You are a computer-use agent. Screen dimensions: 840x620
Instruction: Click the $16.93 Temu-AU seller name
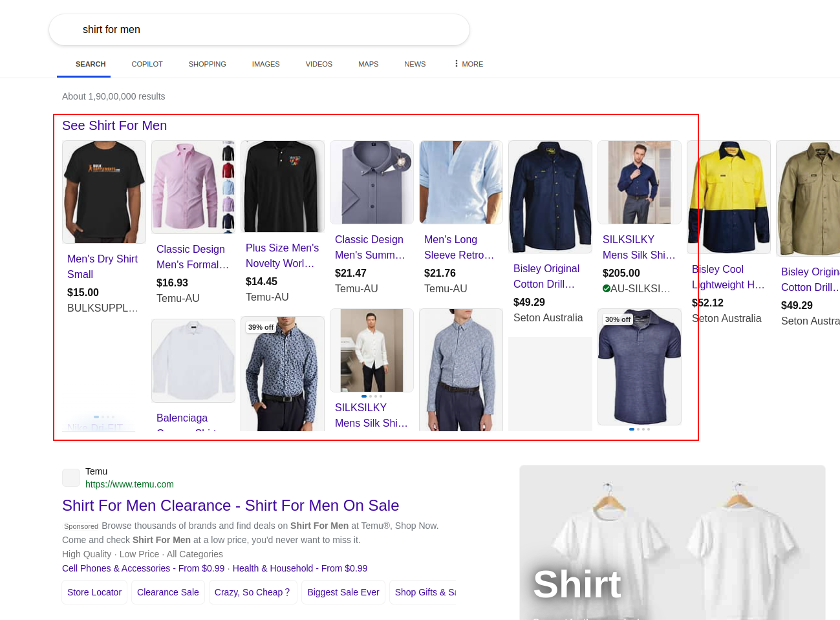[x=178, y=299]
